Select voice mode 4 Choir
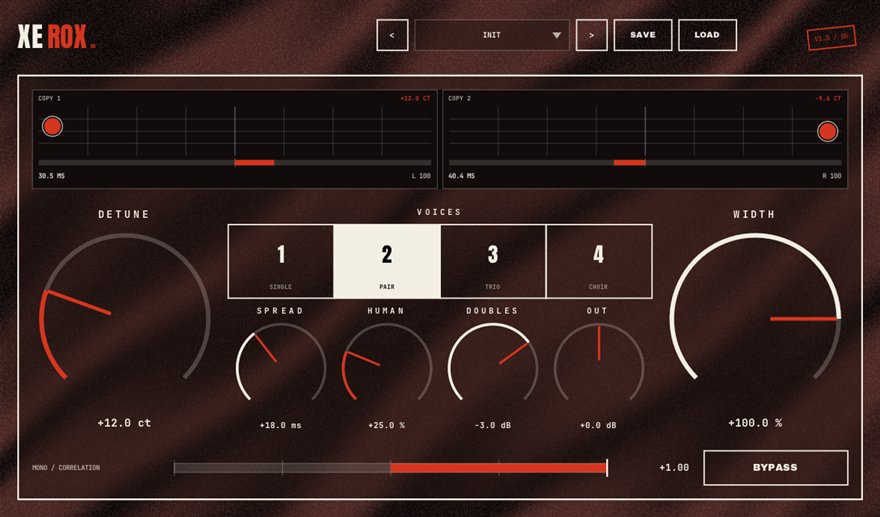 [599, 261]
